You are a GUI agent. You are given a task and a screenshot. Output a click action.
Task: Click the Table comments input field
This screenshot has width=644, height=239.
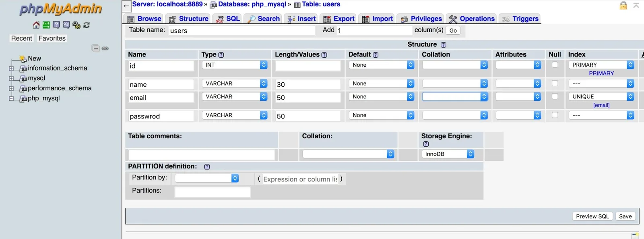[202, 154]
